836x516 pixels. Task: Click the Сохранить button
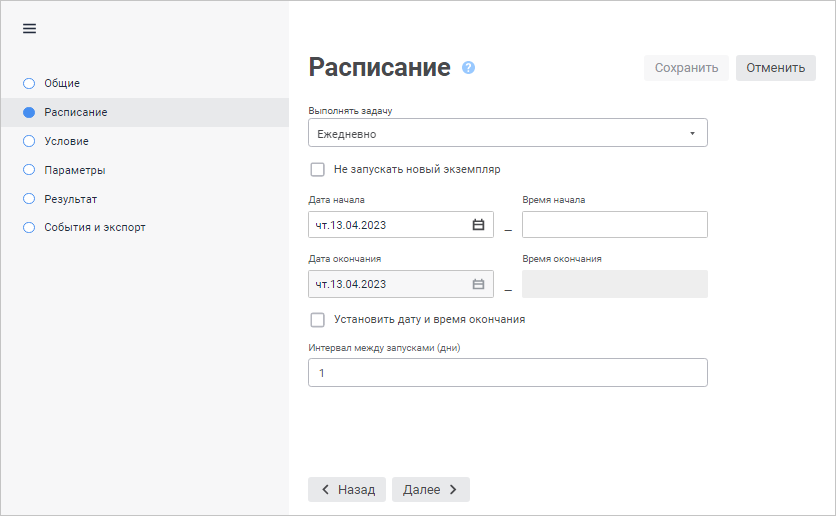tap(686, 68)
